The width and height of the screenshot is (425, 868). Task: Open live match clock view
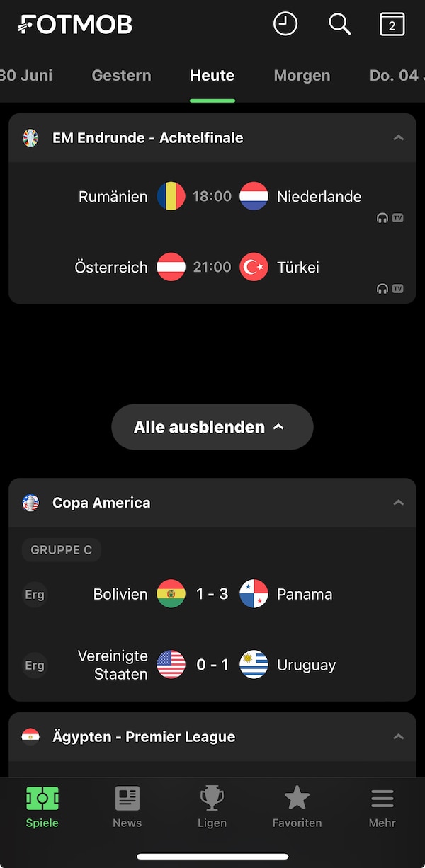[285, 23]
